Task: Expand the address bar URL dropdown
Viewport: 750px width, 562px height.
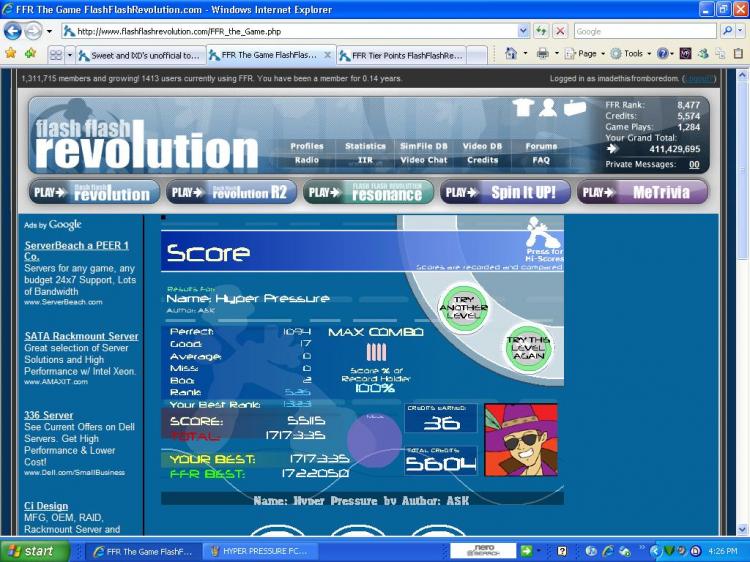Action: coord(523,31)
